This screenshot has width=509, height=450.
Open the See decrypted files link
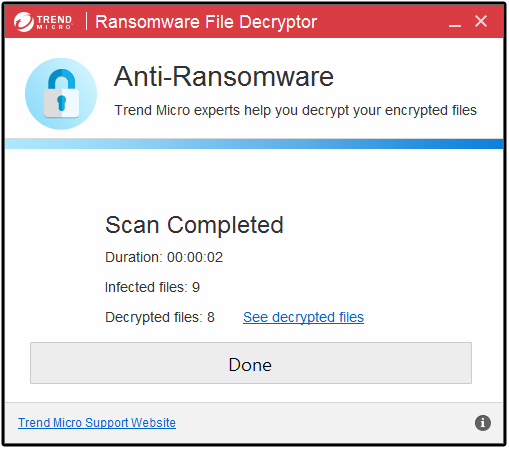pos(303,317)
